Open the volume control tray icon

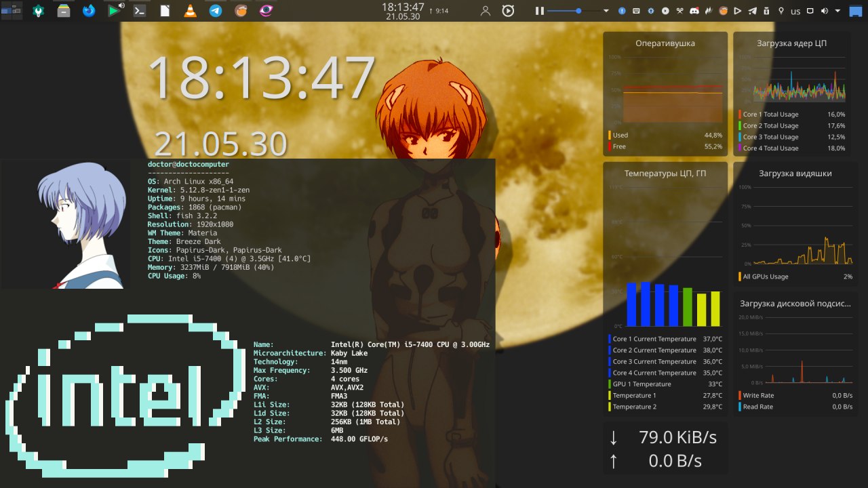[825, 11]
